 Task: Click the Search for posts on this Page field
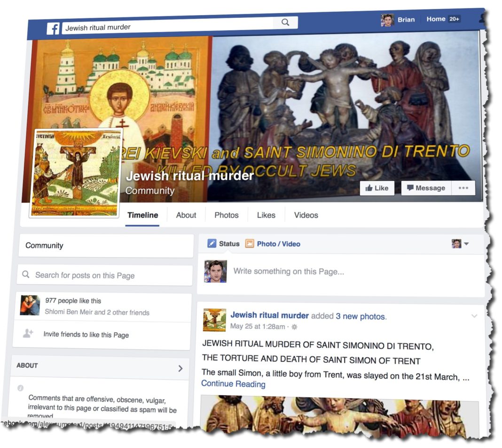click(105, 275)
